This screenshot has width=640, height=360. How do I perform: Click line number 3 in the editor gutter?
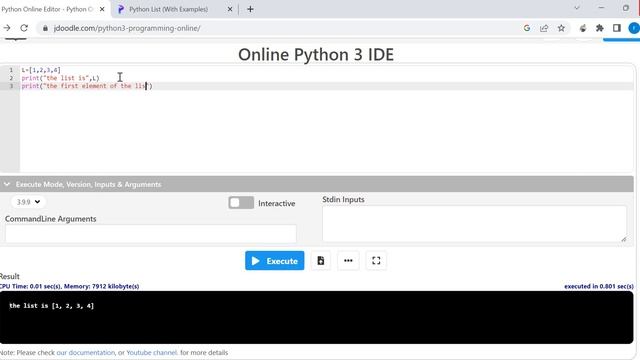click(x=11, y=86)
